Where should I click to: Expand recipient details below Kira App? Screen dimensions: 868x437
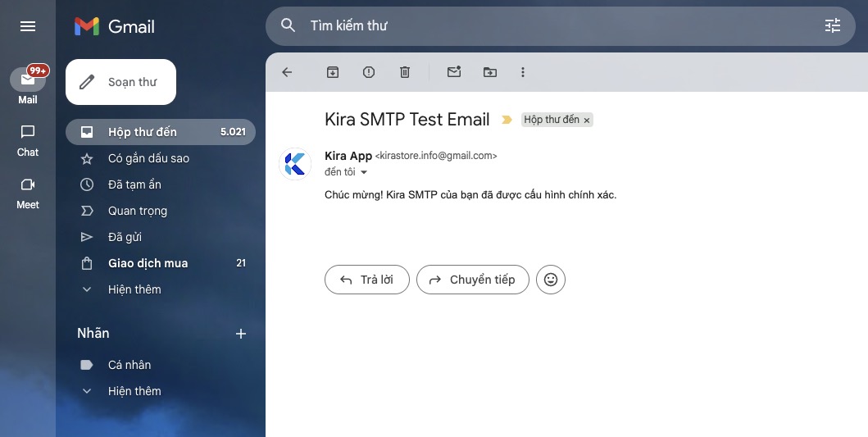coord(364,172)
